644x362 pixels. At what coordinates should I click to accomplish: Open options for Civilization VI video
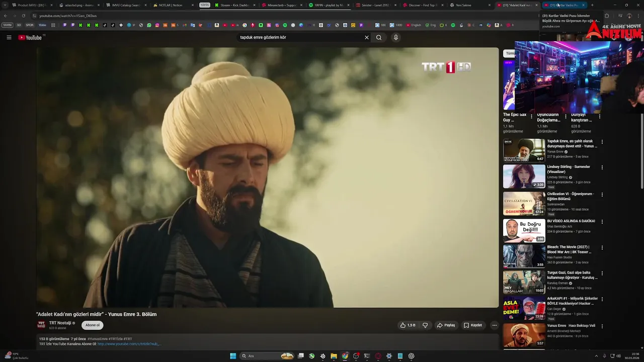(602, 195)
